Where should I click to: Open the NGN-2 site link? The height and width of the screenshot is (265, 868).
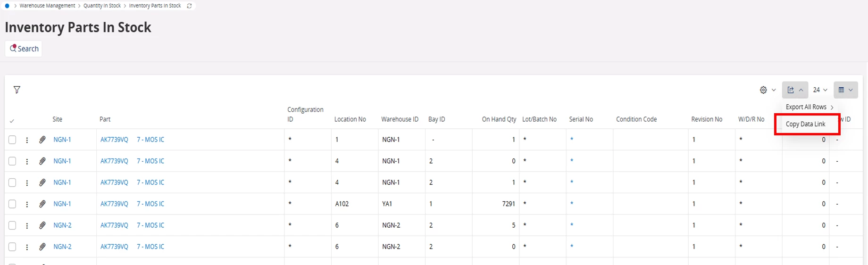(62, 225)
